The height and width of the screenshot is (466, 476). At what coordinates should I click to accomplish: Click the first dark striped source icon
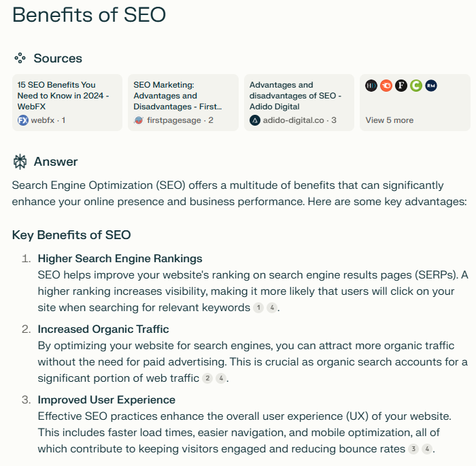[x=371, y=86]
